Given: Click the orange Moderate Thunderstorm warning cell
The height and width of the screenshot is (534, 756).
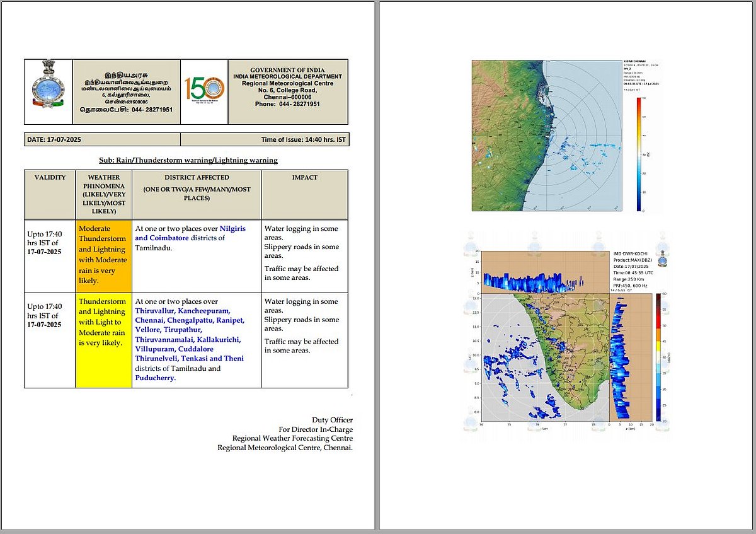Looking at the screenshot, I should point(103,256).
